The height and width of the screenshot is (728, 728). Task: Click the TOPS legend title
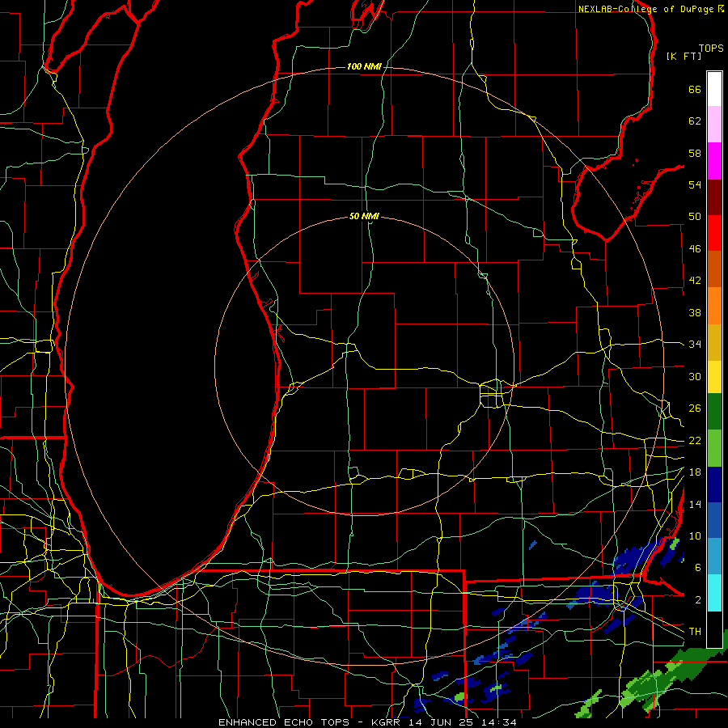coord(711,48)
